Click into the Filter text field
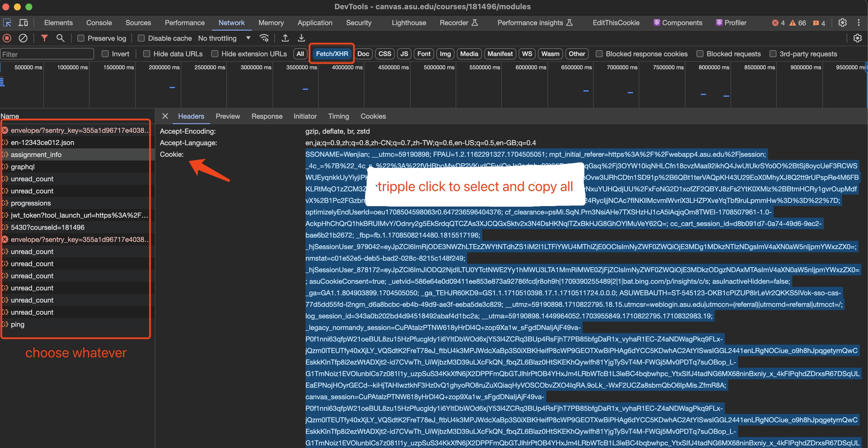 [x=47, y=54]
